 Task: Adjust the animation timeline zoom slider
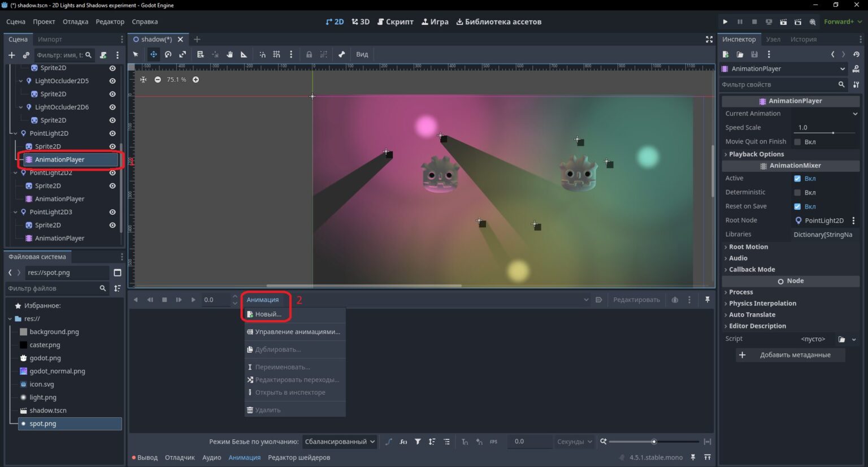click(x=654, y=442)
